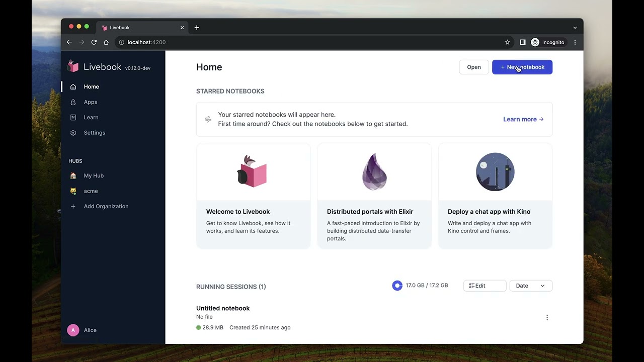Create a New notebook
The width and height of the screenshot is (644, 362).
[522, 67]
